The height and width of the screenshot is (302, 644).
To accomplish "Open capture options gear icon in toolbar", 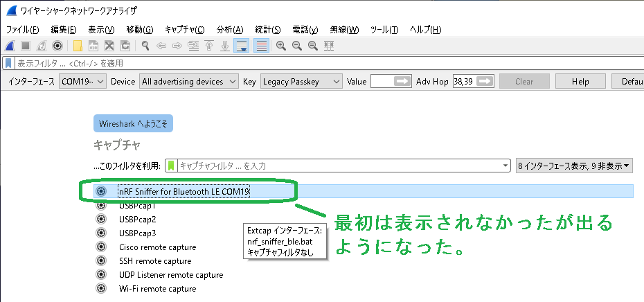I will tap(58, 46).
